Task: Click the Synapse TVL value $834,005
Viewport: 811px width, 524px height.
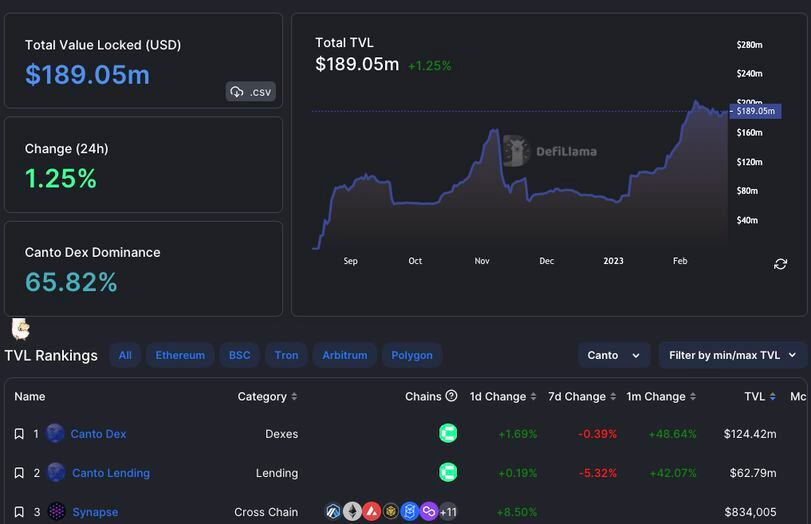Action: [x=750, y=512]
